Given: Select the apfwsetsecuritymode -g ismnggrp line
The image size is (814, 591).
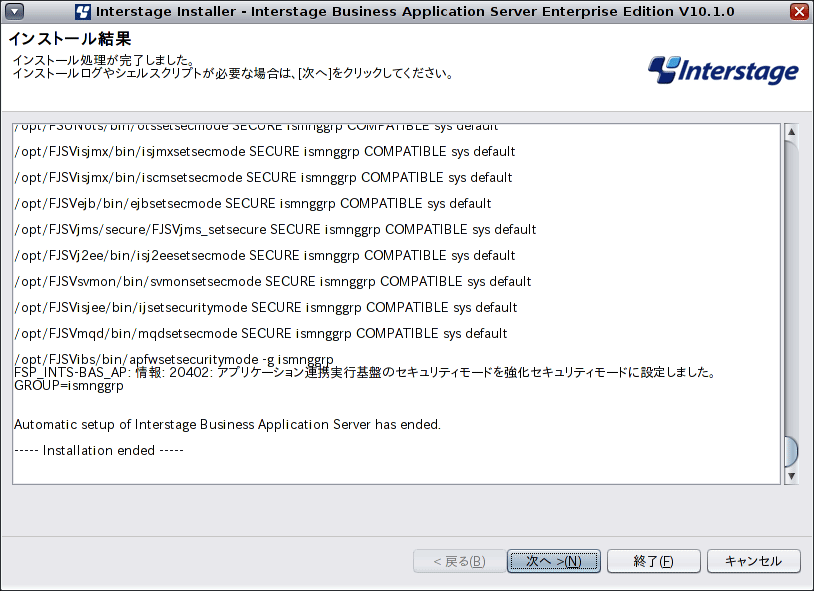Looking at the screenshot, I should pyautogui.click(x=174, y=359).
